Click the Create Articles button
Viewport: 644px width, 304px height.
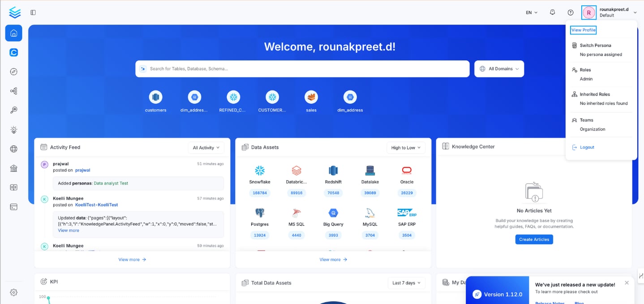coord(534,240)
